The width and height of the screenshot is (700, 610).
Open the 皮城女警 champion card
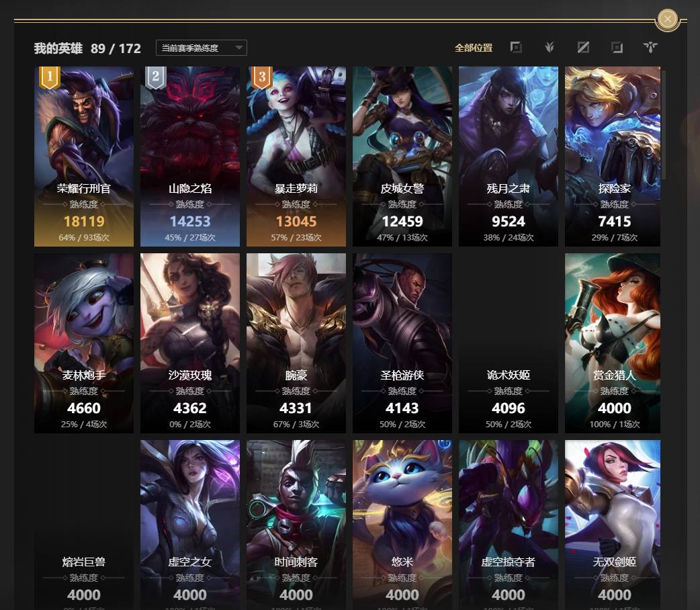point(402,157)
